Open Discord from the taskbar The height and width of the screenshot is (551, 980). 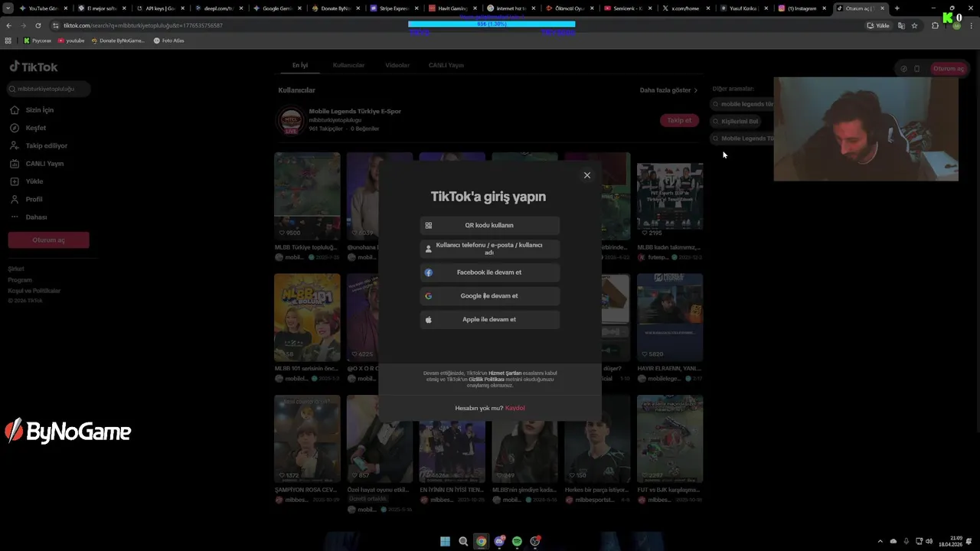click(x=499, y=541)
